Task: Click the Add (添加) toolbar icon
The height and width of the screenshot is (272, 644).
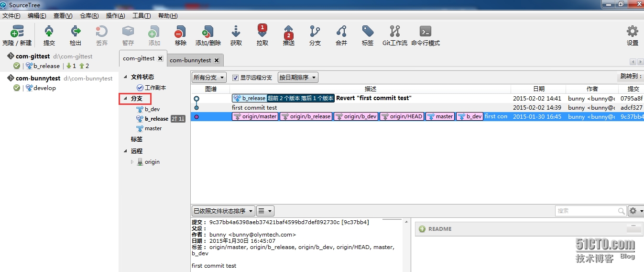Action: [x=154, y=32]
